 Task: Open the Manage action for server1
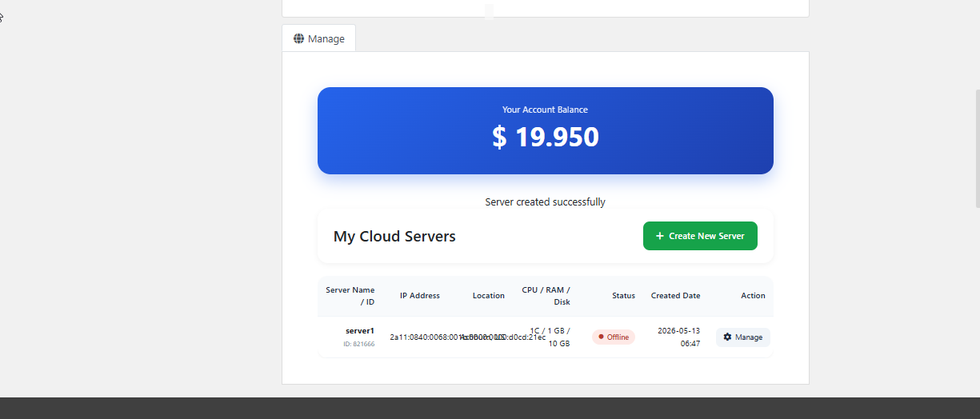(742, 337)
